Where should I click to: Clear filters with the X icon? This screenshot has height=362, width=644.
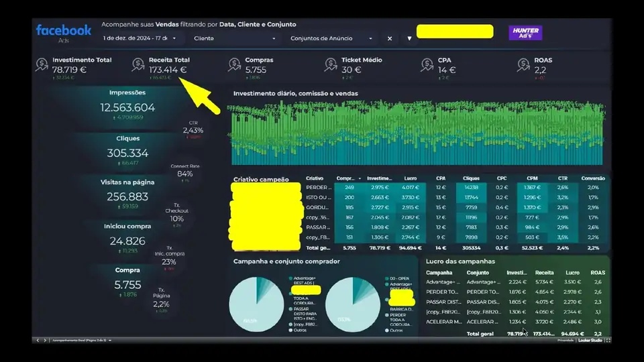click(x=389, y=38)
